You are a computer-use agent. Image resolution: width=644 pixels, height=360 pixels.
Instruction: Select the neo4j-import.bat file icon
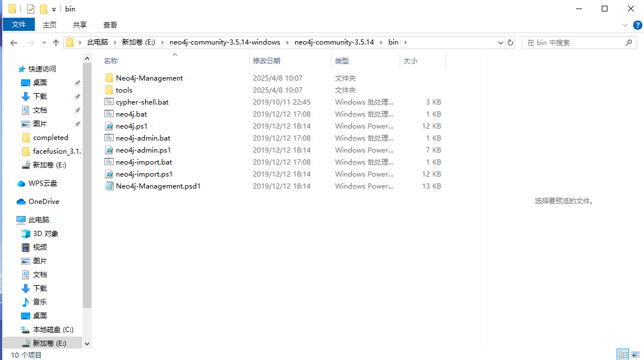coord(109,162)
